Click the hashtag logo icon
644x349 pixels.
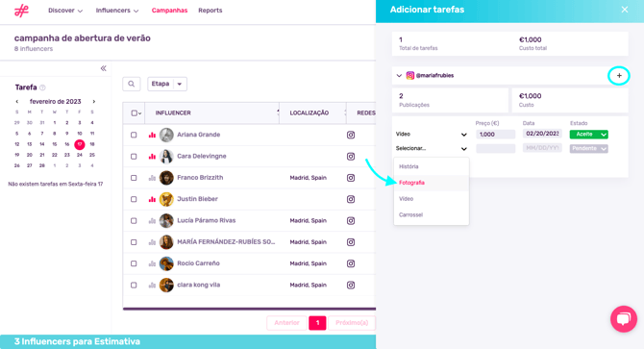coord(21,11)
